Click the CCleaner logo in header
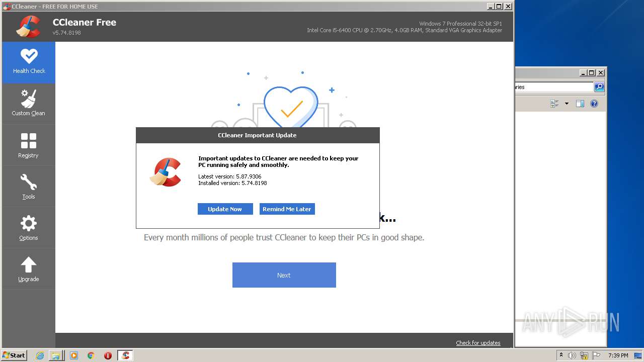 coord(28,27)
